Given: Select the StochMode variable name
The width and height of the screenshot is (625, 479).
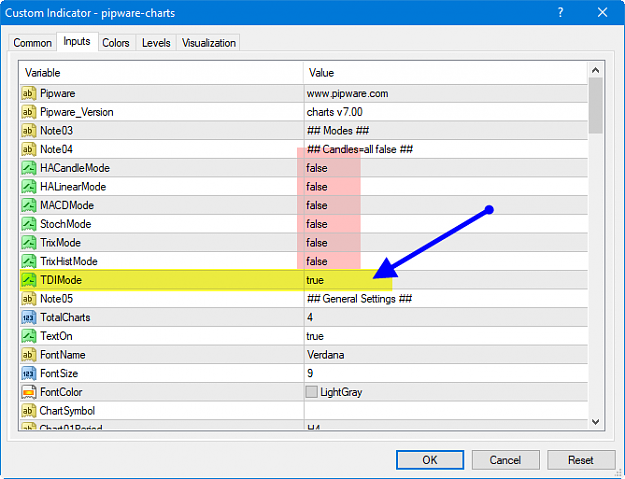Looking at the screenshot, I should pos(66,224).
